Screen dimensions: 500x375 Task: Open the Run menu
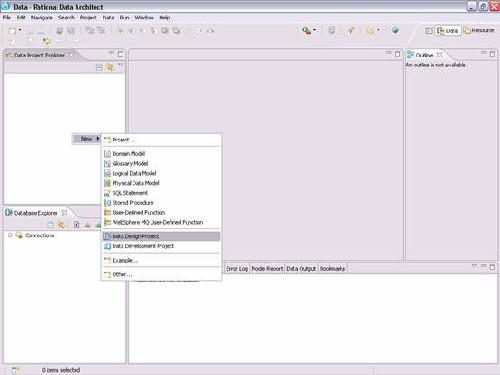point(124,17)
